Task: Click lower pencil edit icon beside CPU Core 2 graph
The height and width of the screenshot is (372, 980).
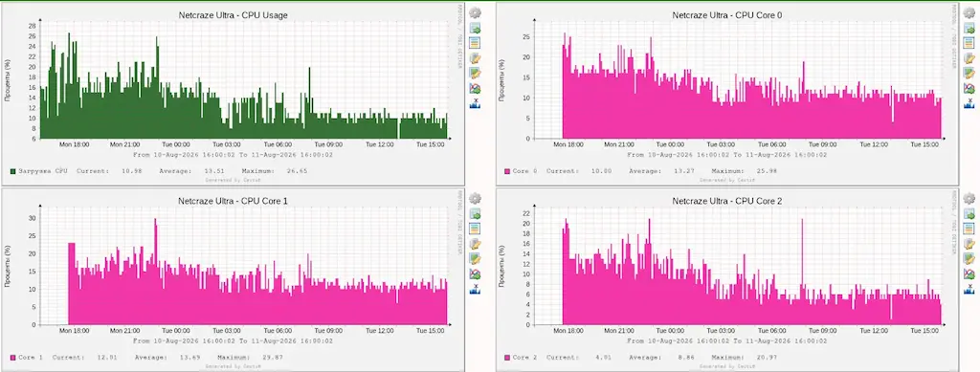Action: (969, 259)
